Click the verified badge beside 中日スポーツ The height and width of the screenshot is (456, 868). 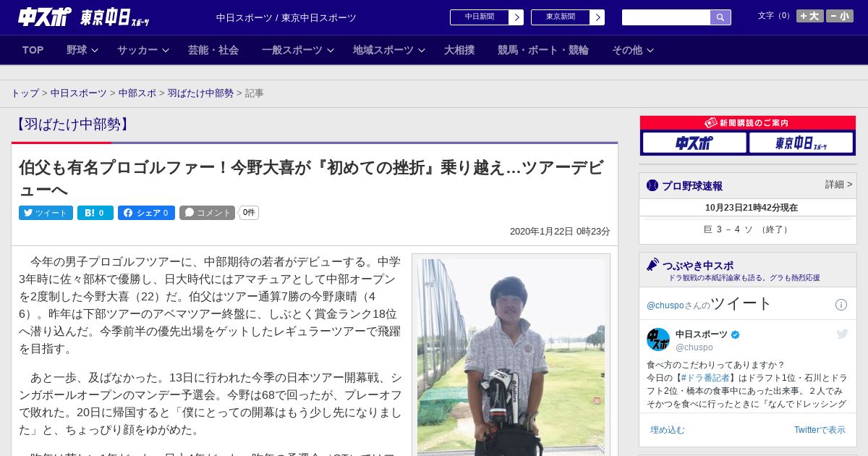tap(736, 334)
